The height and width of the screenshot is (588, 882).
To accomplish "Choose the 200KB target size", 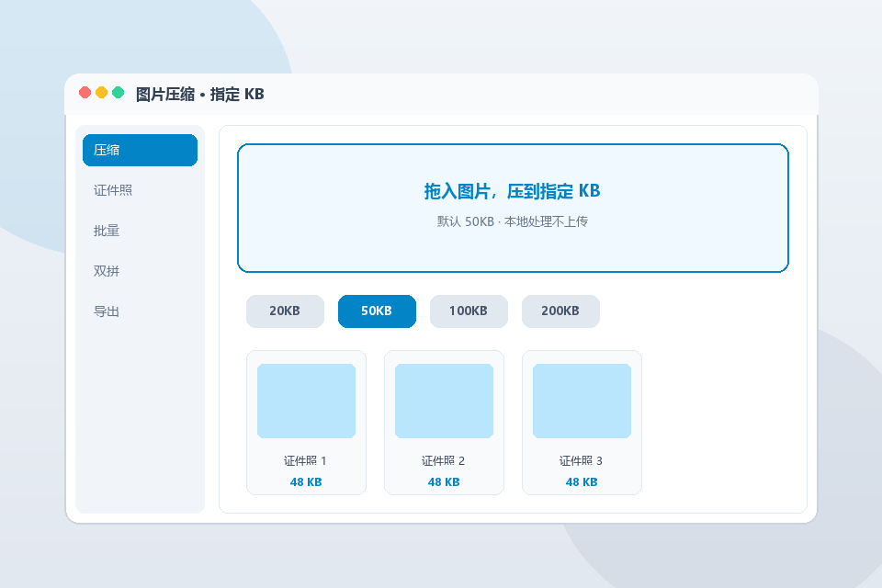I will pos(560,311).
